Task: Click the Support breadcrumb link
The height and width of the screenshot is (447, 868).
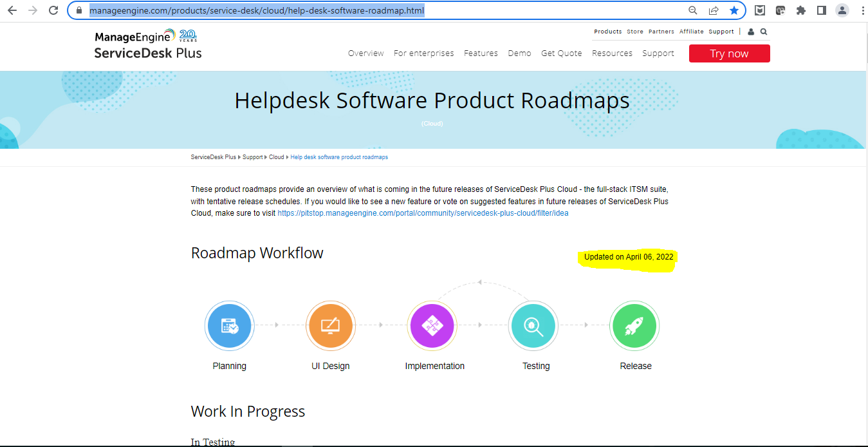Action: [x=253, y=157]
